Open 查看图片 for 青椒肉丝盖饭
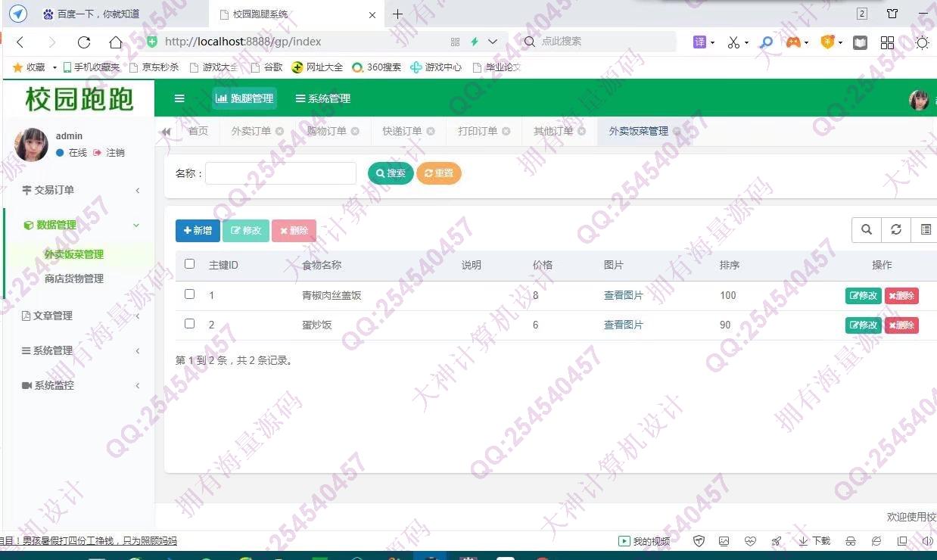This screenshot has height=560, width=937. pyautogui.click(x=624, y=296)
